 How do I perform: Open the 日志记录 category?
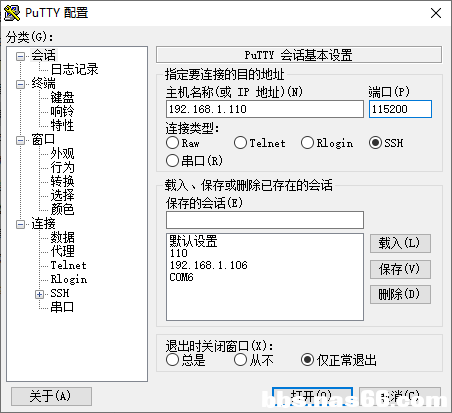coord(74,69)
